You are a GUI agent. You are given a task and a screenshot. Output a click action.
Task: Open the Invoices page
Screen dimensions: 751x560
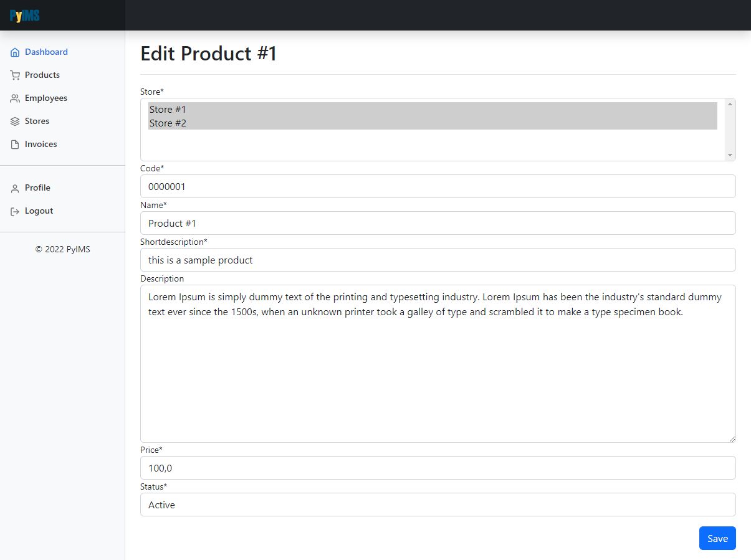[x=41, y=145]
